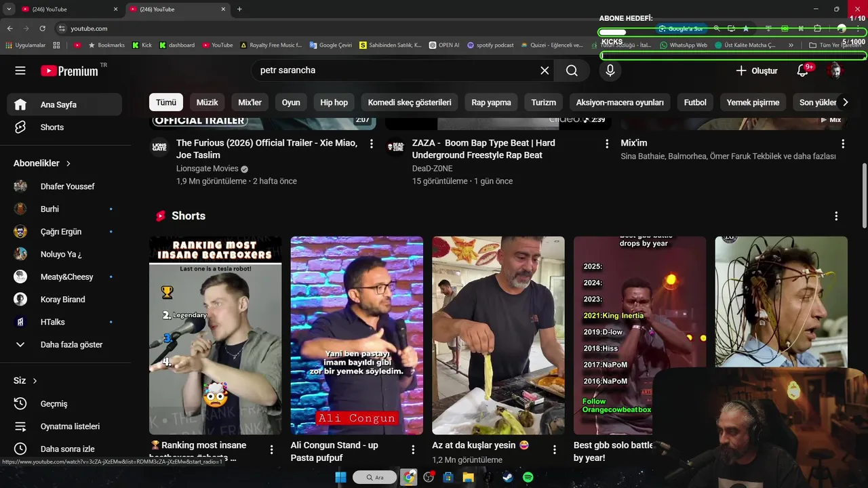Open the Kick bookmark
The image size is (868, 488).
[x=142, y=45]
